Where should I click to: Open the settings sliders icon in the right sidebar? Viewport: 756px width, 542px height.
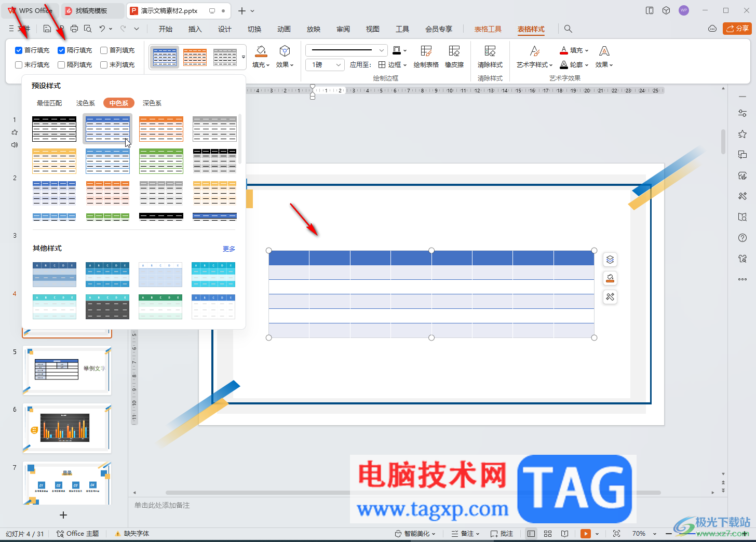coord(743,113)
